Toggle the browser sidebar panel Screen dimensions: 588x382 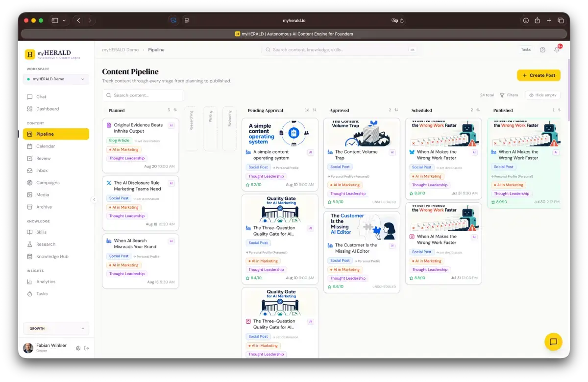[x=55, y=21]
